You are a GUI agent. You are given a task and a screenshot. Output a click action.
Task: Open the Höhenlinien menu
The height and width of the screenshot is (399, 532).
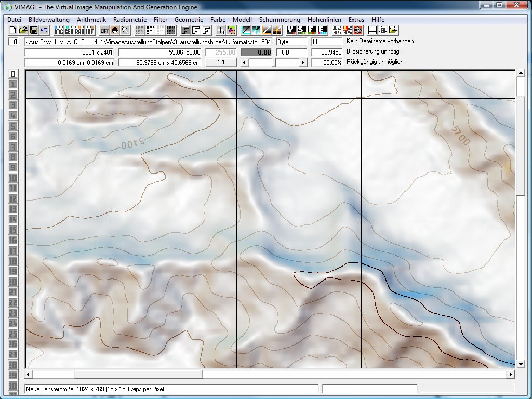[x=324, y=19]
